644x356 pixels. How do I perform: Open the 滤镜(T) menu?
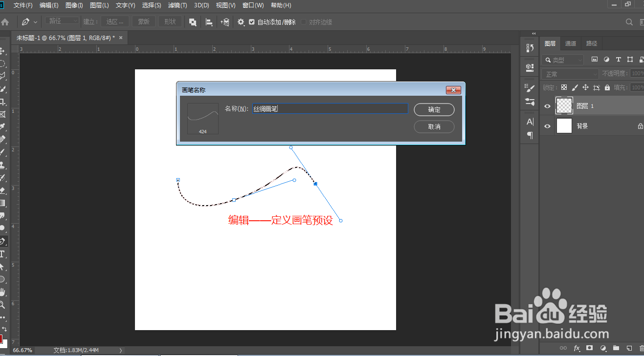click(x=178, y=5)
